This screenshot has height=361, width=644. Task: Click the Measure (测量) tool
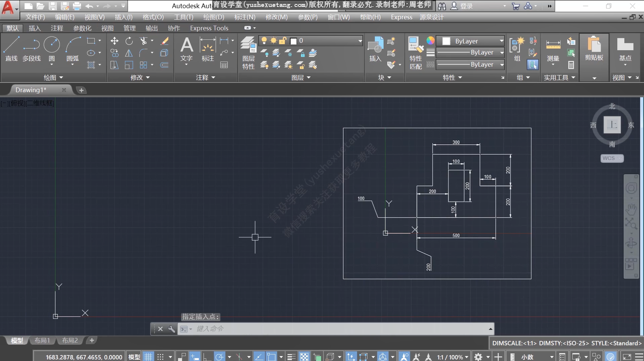[x=553, y=49]
